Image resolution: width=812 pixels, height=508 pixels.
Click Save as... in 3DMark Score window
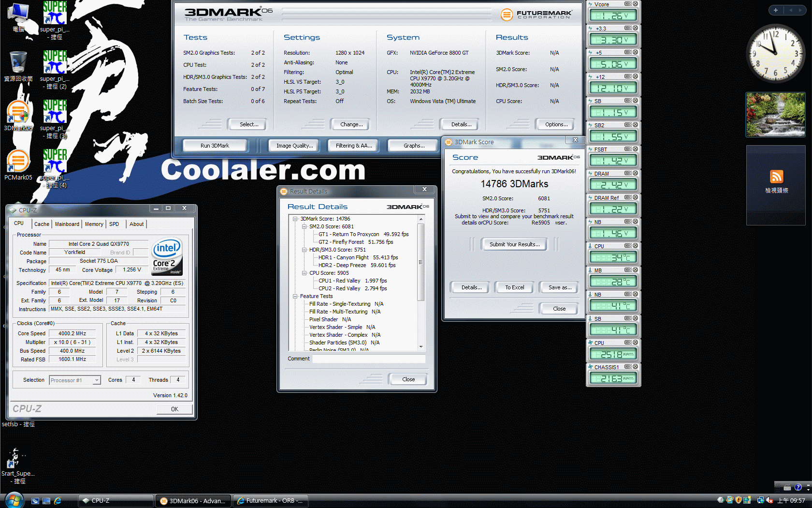[x=560, y=287]
